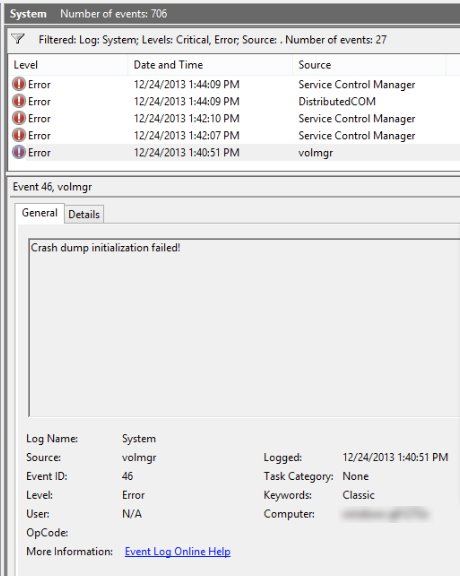Select the volmgr source cell in event list
Screen dimensions: 460x576
[316, 153]
